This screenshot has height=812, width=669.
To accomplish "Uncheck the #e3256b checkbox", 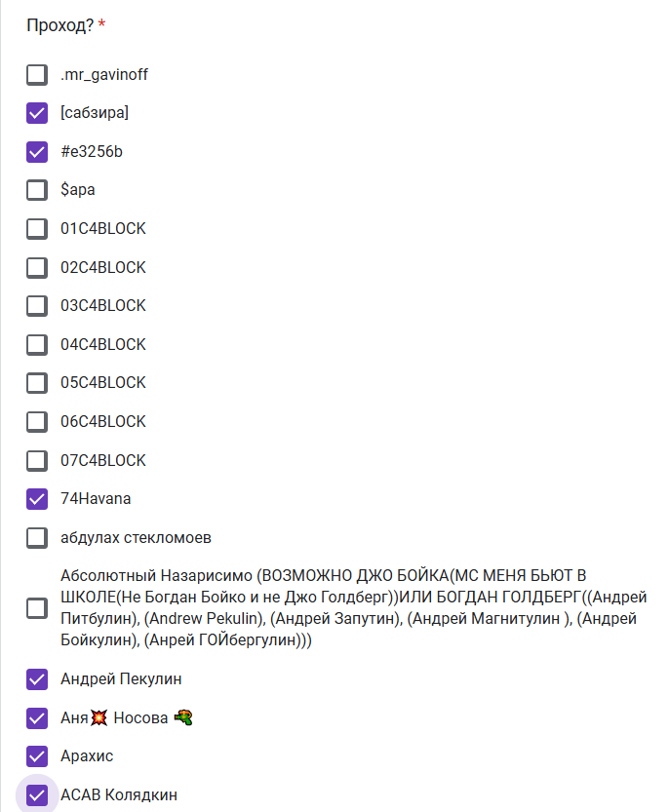I will pyautogui.click(x=37, y=152).
